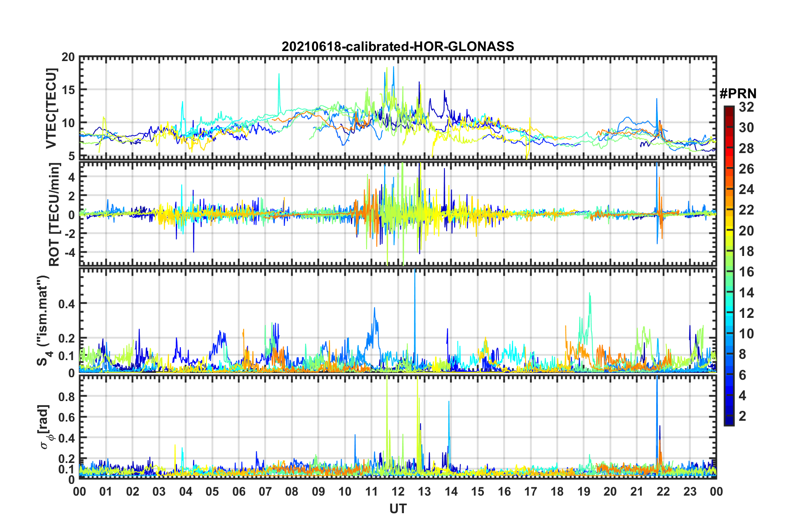796x532 pixels.
Task: Select the ROT [TECU/min] y-axis label
Action: [x=54, y=214]
